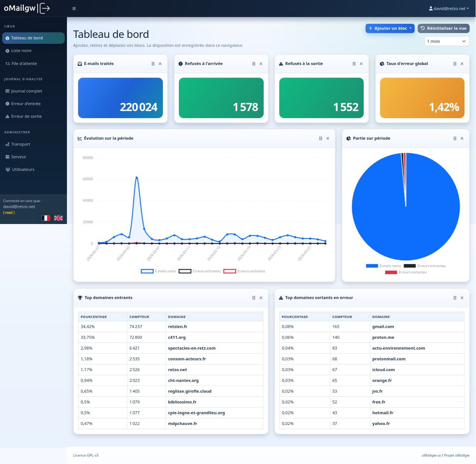
Task: Open the 1 mois period dropdown
Action: 447,41
